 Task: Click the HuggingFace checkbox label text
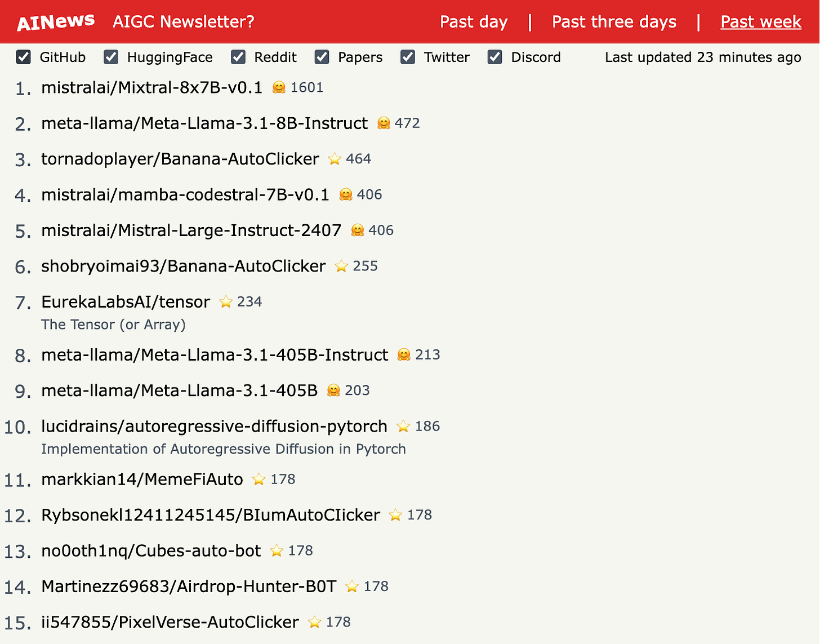coord(170,57)
